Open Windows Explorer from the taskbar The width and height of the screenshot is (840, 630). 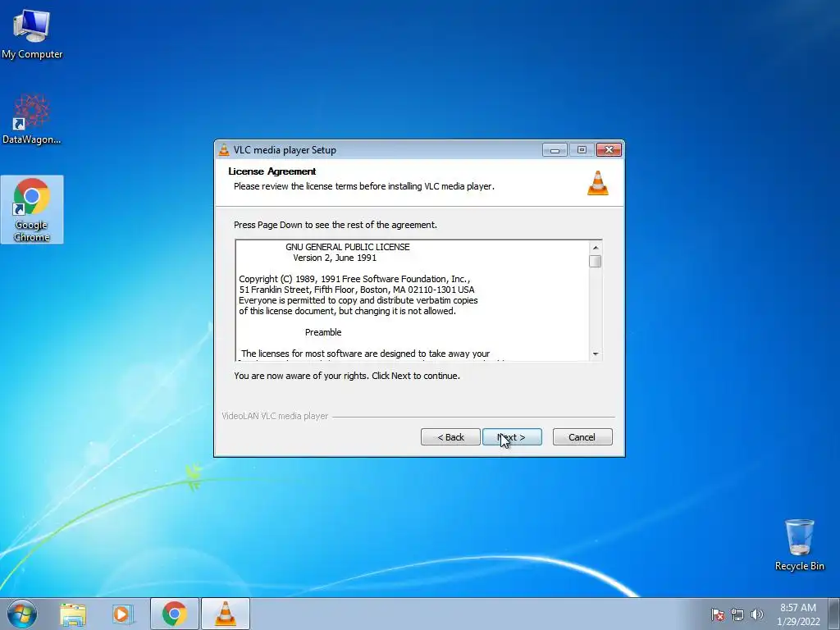point(72,614)
